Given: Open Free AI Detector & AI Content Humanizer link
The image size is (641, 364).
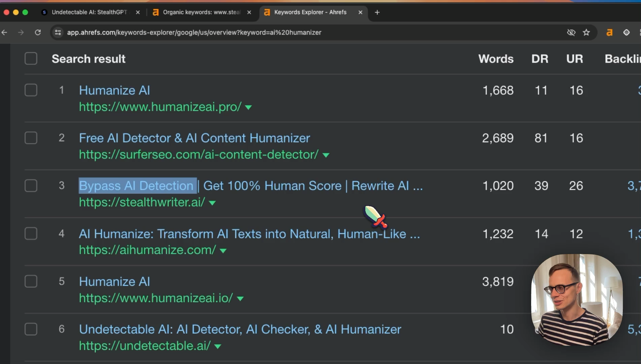Looking at the screenshot, I should [194, 138].
